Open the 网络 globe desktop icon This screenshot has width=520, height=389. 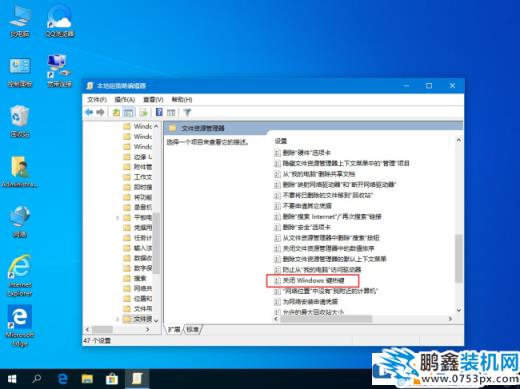click(x=20, y=222)
